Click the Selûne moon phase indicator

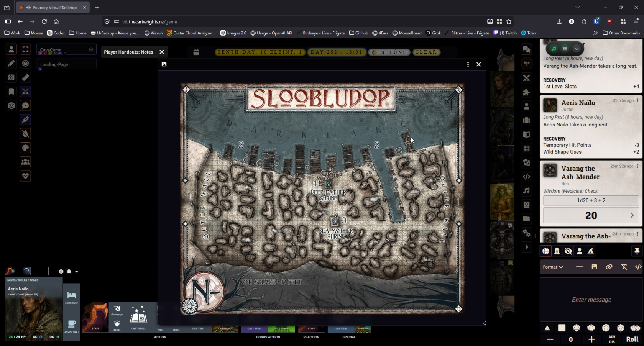coord(389,52)
